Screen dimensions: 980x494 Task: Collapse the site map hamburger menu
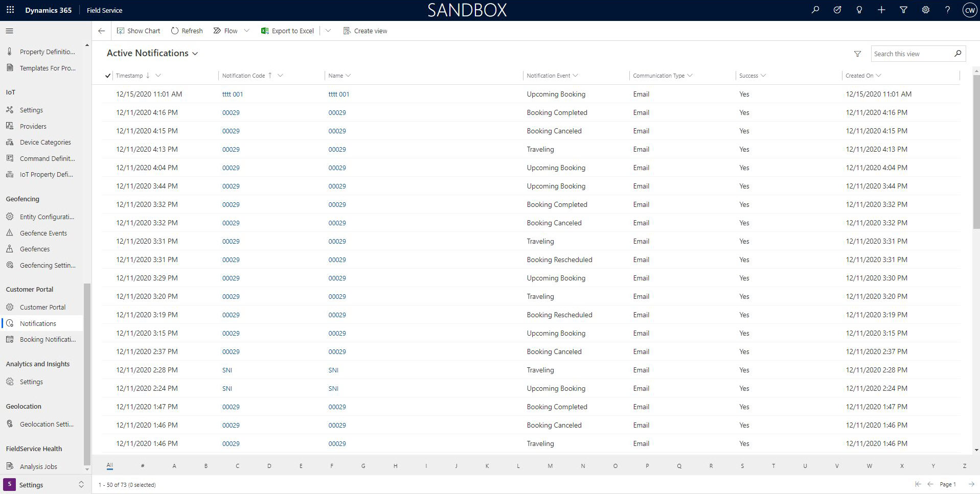click(x=9, y=31)
